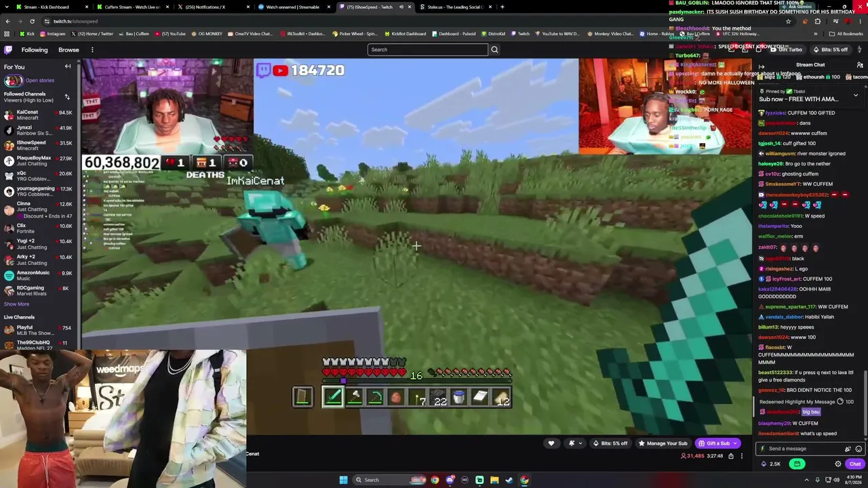This screenshot has width=868, height=488.
Task: Open Clix channel in sidebar
Action: 38,229
